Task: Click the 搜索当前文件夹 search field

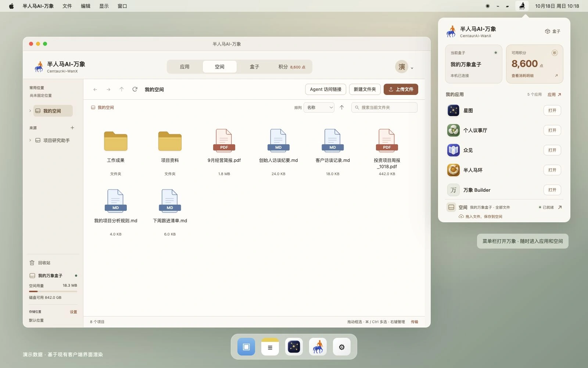Action: click(384, 107)
